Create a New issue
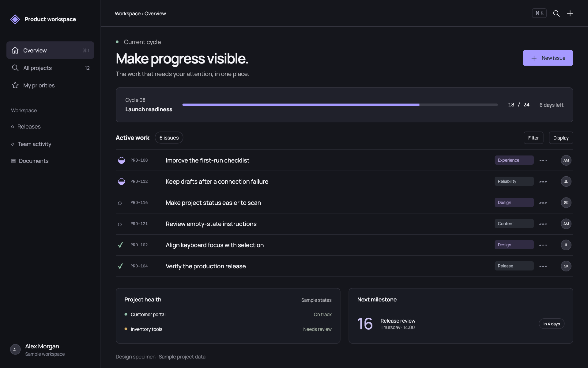Screen dimensions: 588x368 coord(548,58)
